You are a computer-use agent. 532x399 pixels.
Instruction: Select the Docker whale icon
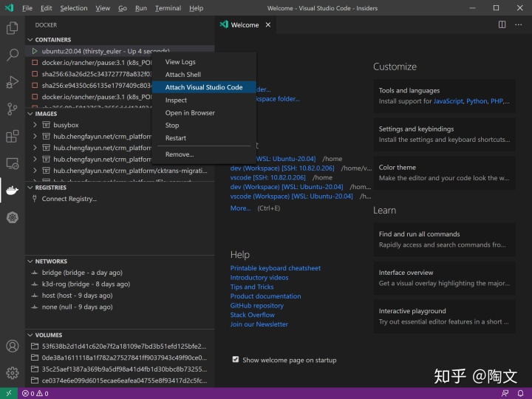point(13,191)
